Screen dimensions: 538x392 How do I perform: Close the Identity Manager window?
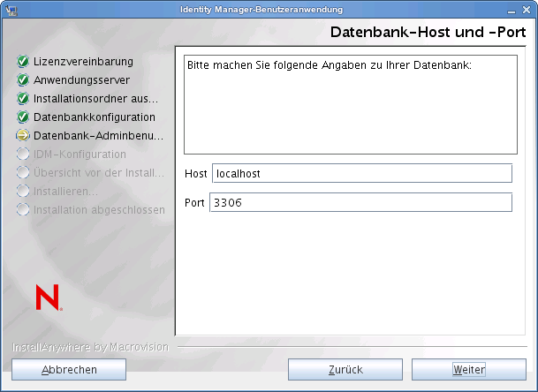[x=527, y=10]
